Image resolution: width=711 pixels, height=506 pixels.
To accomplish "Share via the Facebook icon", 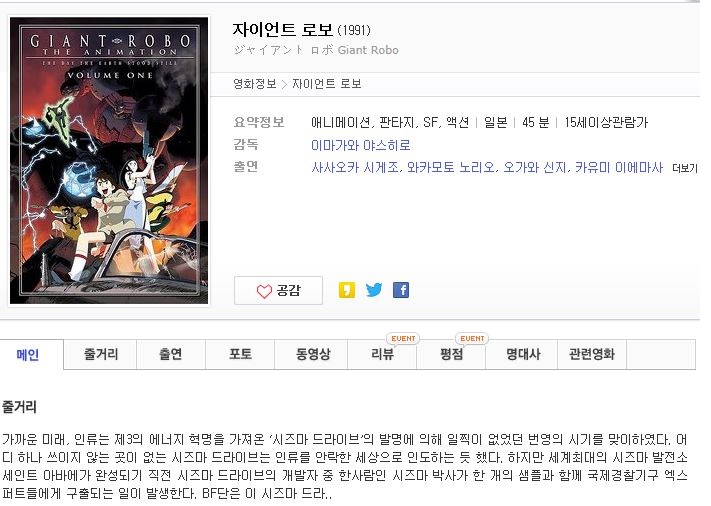I will (401, 290).
